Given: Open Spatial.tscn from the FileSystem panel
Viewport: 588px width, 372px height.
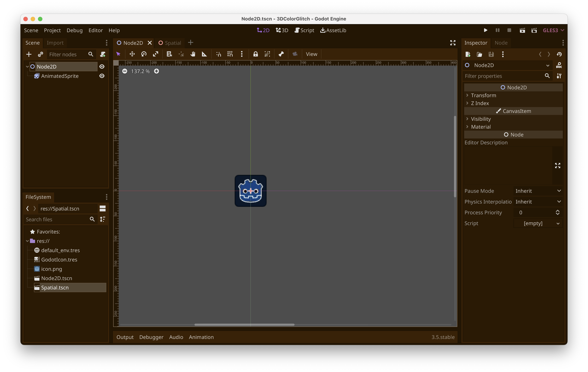Looking at the screenshot, I should point(55,287).
